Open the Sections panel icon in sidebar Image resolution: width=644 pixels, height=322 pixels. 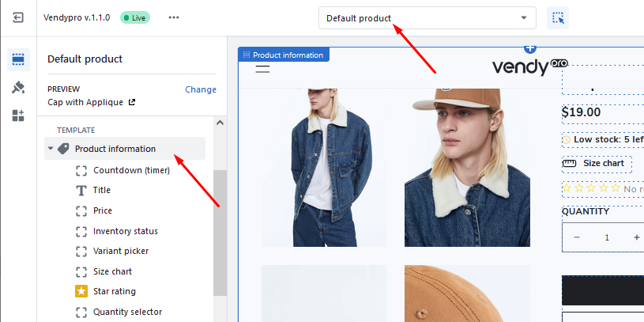[x=18, y=59]
